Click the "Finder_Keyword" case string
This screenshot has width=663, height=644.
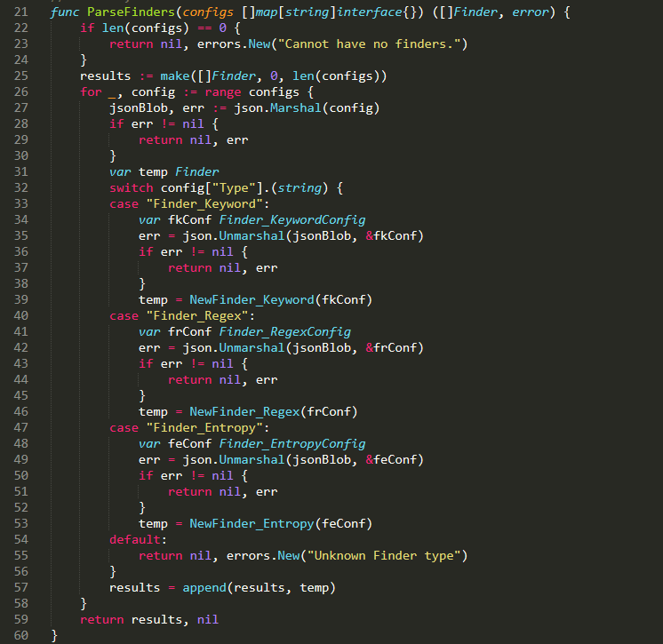coord(204,203)
